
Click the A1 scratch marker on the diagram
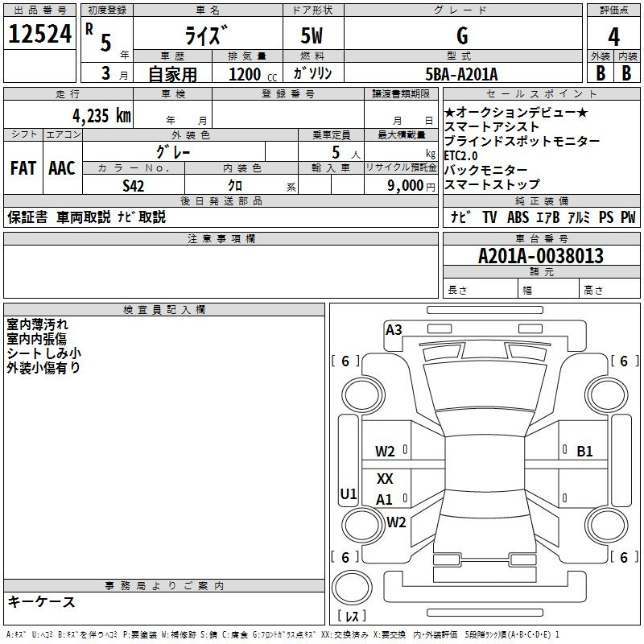tap(385, 500)
